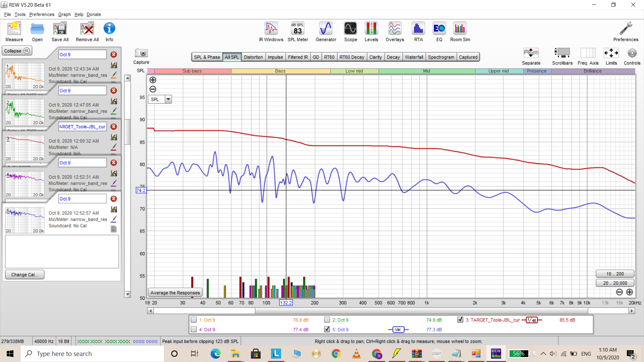The width and height of the screenshot is (644, 362).
Task: Click the Change Cal... button
Action: [24, 275]
